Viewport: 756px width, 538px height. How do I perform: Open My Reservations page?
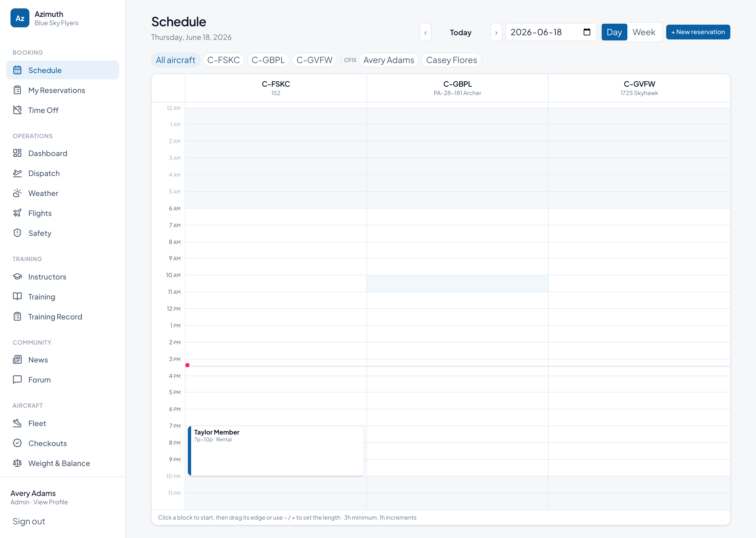click(62, 90)
